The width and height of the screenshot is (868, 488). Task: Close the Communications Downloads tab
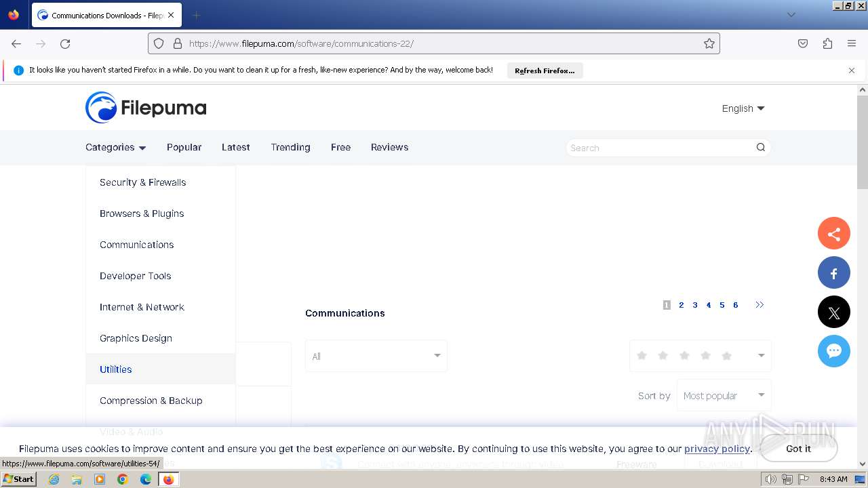click(171, 15)
